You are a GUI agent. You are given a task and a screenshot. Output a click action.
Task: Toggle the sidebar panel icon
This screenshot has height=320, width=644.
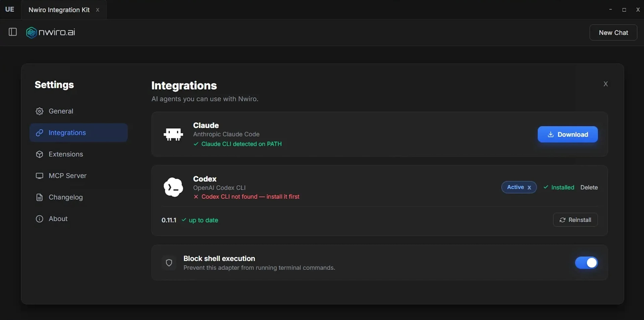tap(13, 32)
